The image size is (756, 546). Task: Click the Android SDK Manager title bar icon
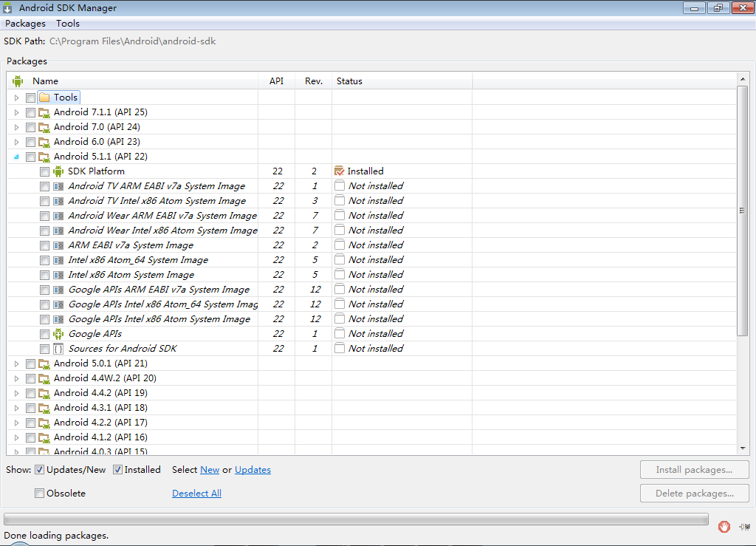click(7, 7)
